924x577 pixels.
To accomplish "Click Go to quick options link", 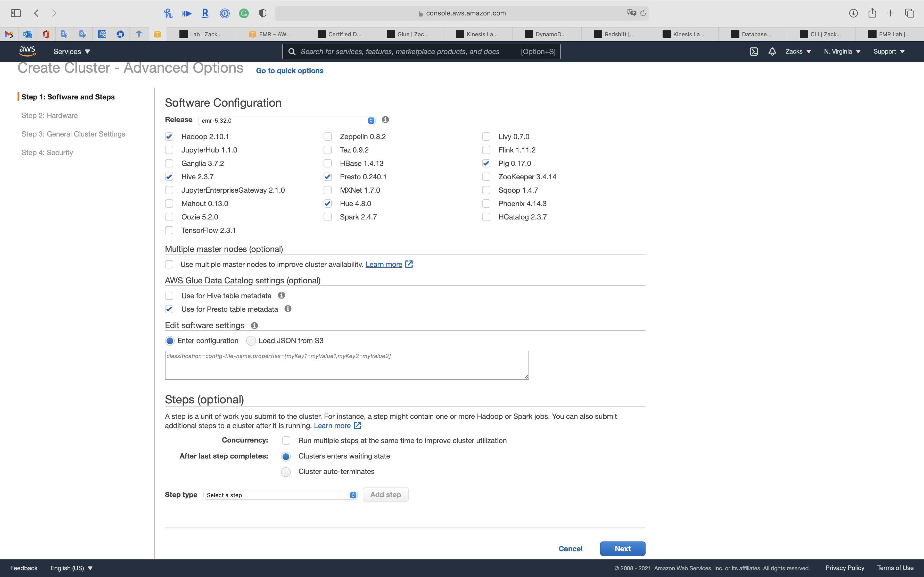I will pos(290,71).
